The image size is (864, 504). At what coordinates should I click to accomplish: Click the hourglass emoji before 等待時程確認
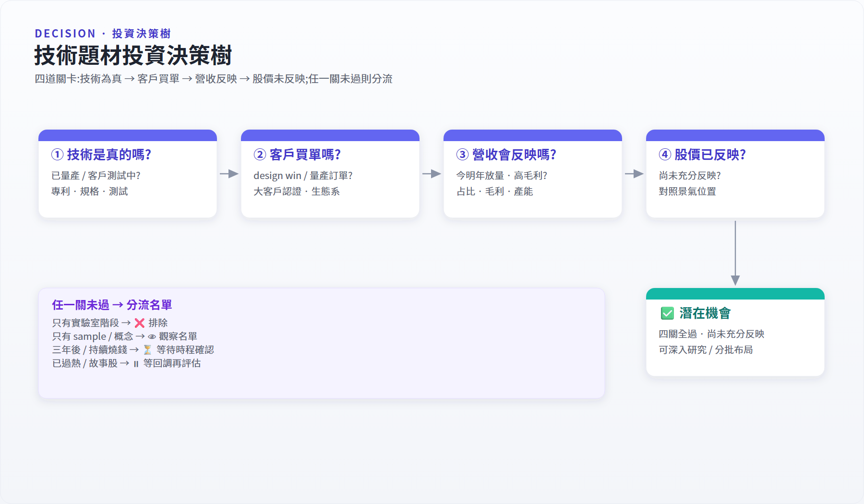click(x=147, y=350)
